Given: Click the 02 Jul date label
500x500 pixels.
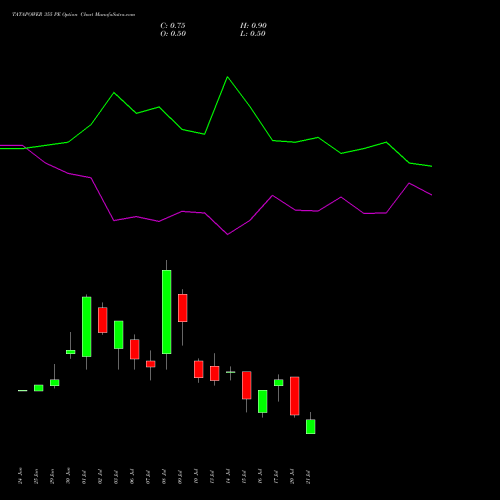Looking at the screenshot, I should click(101, 477).
